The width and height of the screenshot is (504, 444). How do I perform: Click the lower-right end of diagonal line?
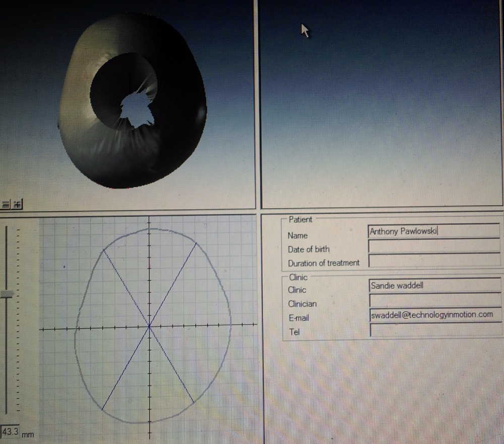pyautogui.click(x=194, y=402)
